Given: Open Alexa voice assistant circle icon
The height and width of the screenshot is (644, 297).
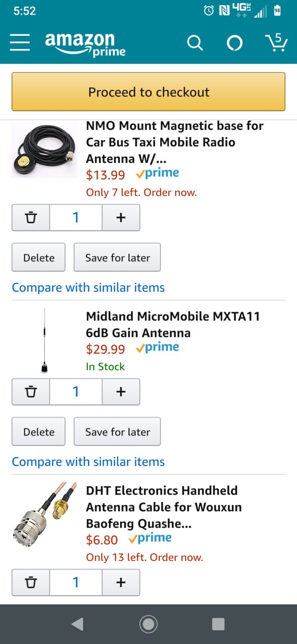Looking at the screenshot, I should click(x=235, y=43).
